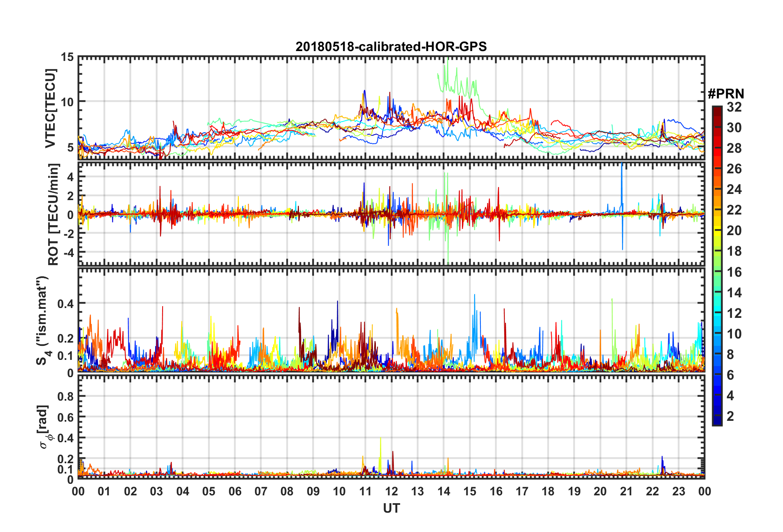Click the UT axis tick label 17

click(x=522, y=491)
